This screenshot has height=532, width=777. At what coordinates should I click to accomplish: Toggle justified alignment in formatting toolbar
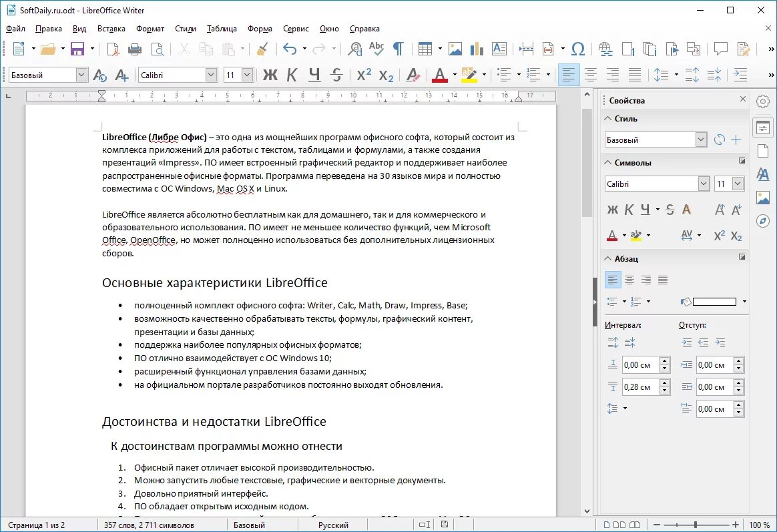(x=635, y=75)
